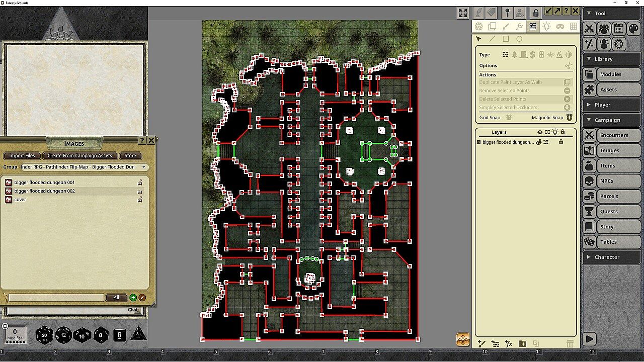Viewport: 644px width, 362px height.
Task: Click fullscreen expand image icon
Action: pyautogui.click(x=463, y=13)
